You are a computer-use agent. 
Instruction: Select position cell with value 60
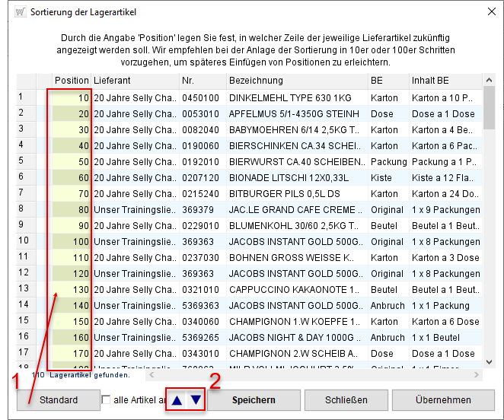tap(72, 178)
